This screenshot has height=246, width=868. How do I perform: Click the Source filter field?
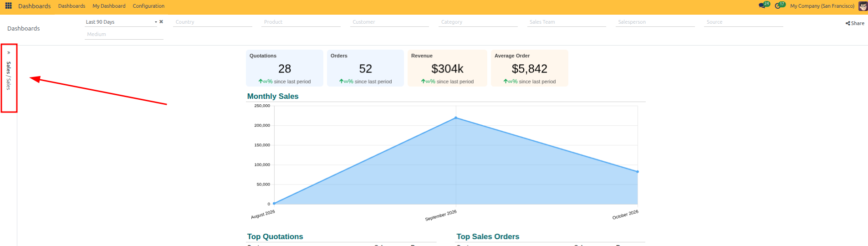pyautogui.click(x=744, y=22)
